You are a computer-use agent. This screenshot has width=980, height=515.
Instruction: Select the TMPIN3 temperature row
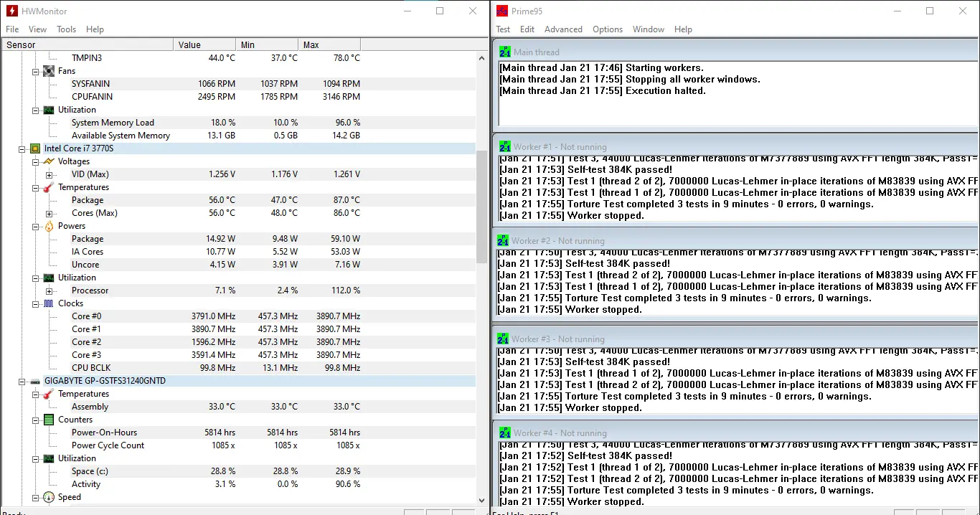coord(237,58)
